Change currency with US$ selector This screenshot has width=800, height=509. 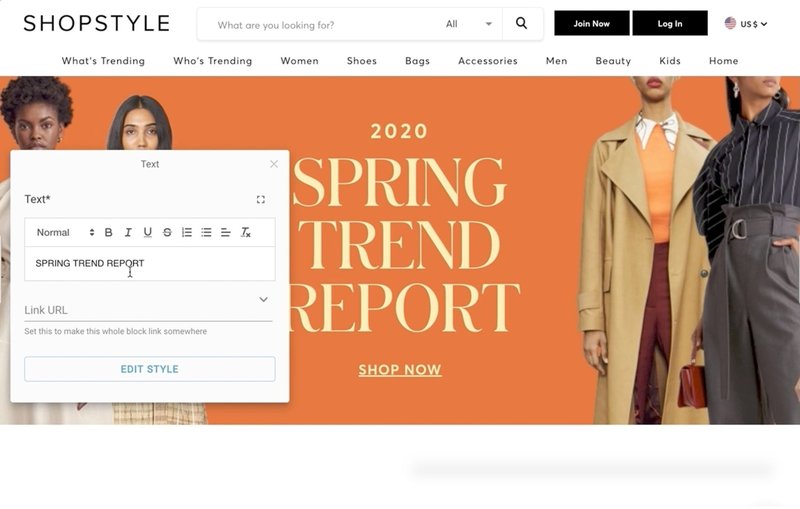click(x=746, y=23)
